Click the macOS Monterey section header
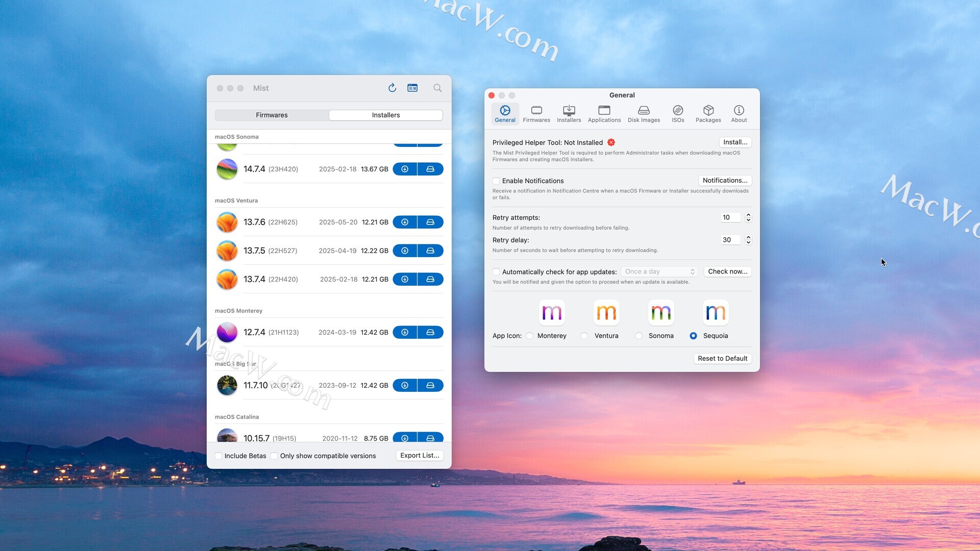The height and width of the screenshot is (551, 980). tap(238, 311)
